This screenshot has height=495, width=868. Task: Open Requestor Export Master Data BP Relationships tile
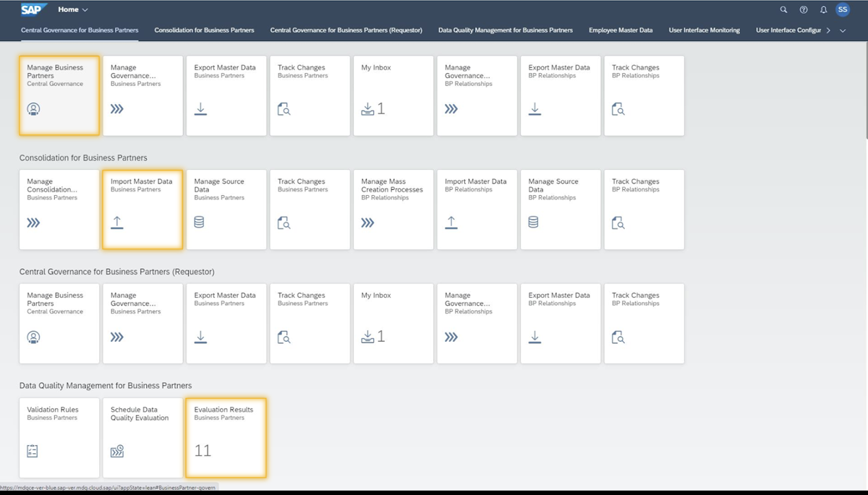pyautogui.click(x=561, y=324)
